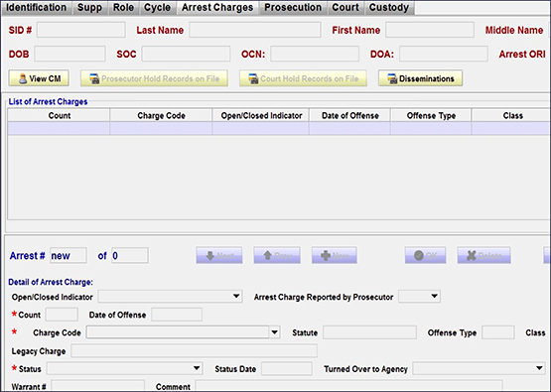Switch to the Identification tab
This screenshot has height=392, width=551.
tap(37, 8)
